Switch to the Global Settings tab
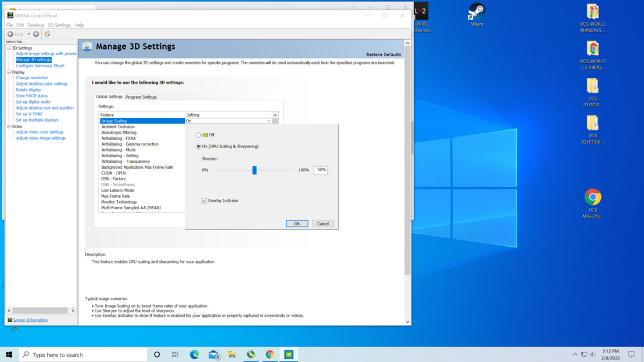The image size is (644, 362). [109, 97]
